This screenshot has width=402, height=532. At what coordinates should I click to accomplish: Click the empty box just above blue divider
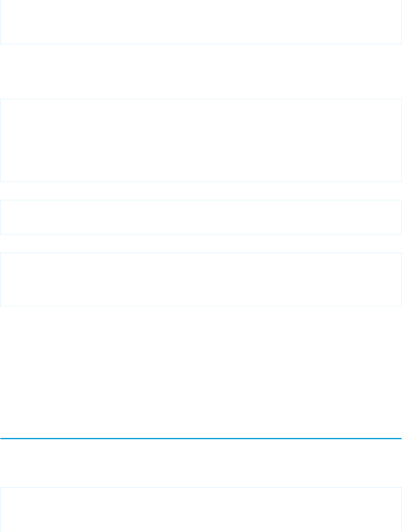point(201,279)
